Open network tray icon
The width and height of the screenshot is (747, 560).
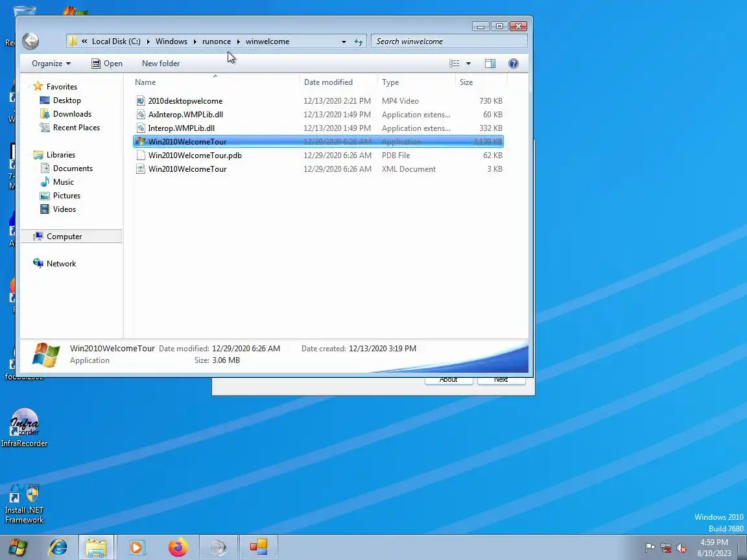point(665,548)
